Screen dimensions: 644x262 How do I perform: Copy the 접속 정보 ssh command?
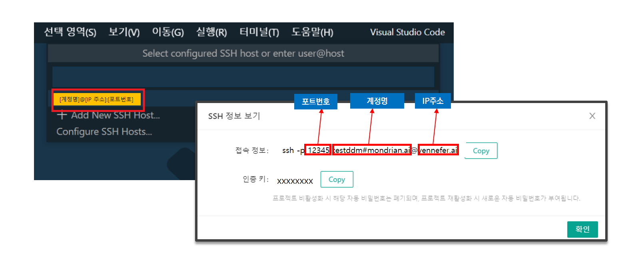pyautogui.click(x=481, y=151)
